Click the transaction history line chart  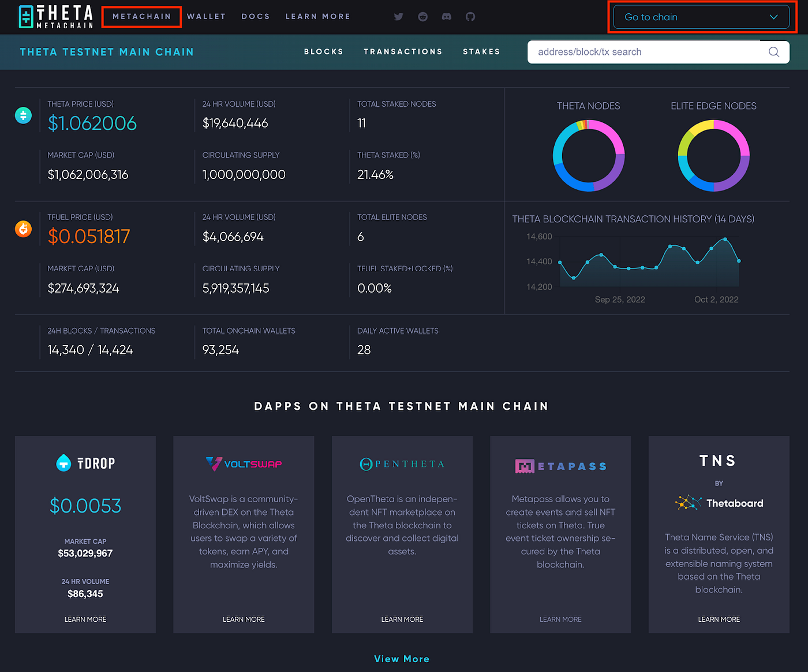click(x=649, y=262)
